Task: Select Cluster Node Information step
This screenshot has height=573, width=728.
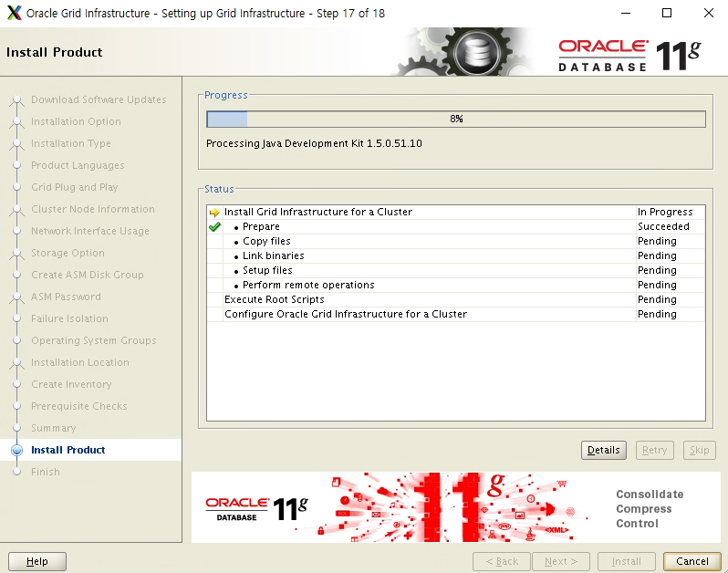Action: pyautogui.click(x=93, y=210)
